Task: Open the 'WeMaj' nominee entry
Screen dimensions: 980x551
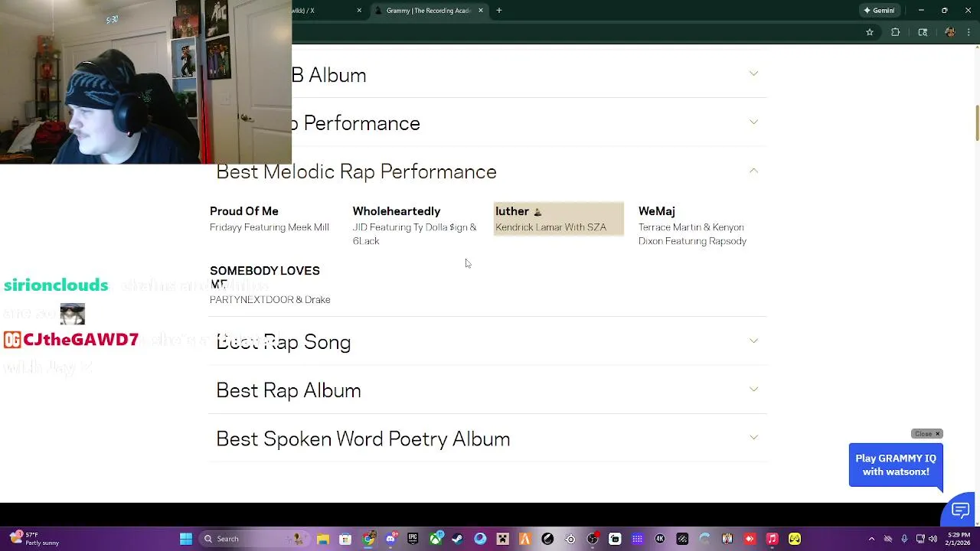Action: coord(693,226)
